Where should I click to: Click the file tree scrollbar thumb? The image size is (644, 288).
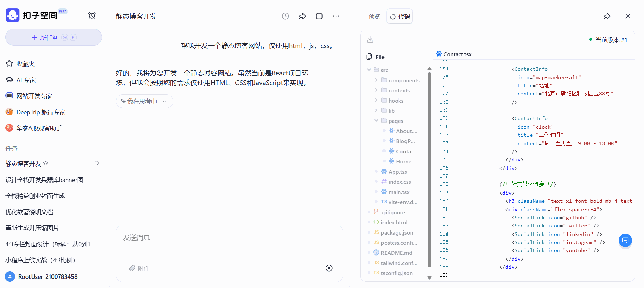[x=430, y=170]
